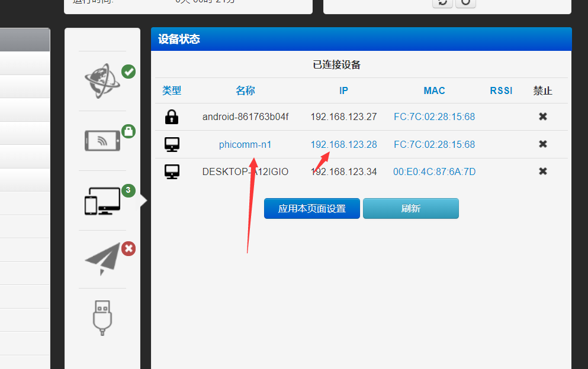Click the monitor type icon for phicomm-n1
Screen dimensions: 588x369
click(x=172, y=144)
